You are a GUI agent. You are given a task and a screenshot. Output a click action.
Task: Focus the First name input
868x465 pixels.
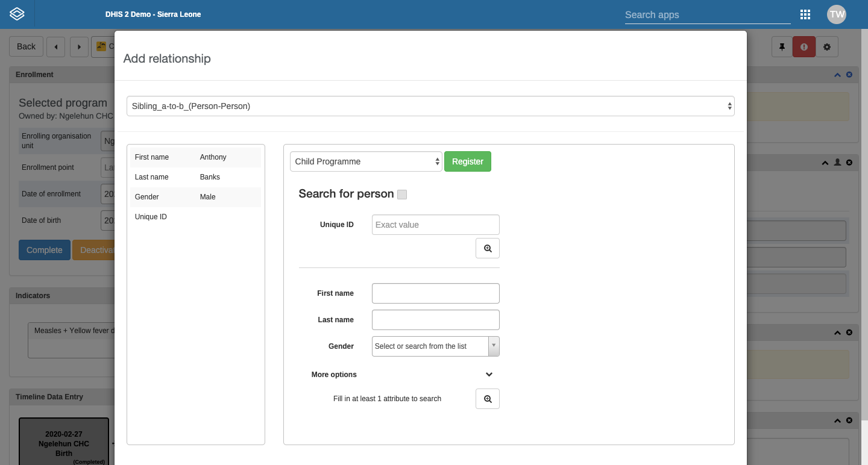point(435,293)
